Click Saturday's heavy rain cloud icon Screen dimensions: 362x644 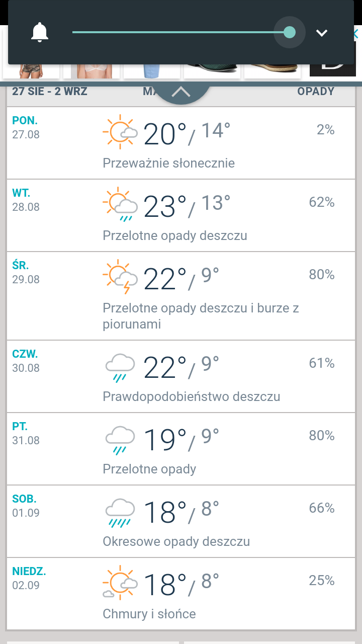(120, 512)
